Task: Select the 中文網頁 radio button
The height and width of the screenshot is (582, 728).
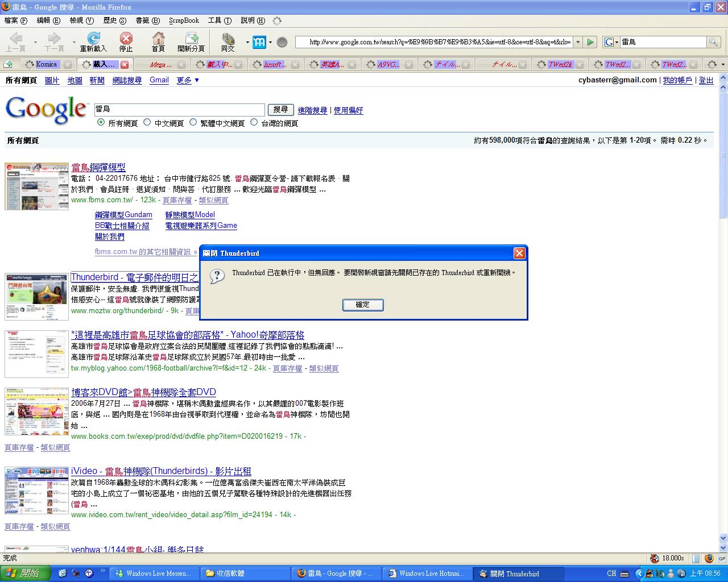Action: tap(147, 122)
